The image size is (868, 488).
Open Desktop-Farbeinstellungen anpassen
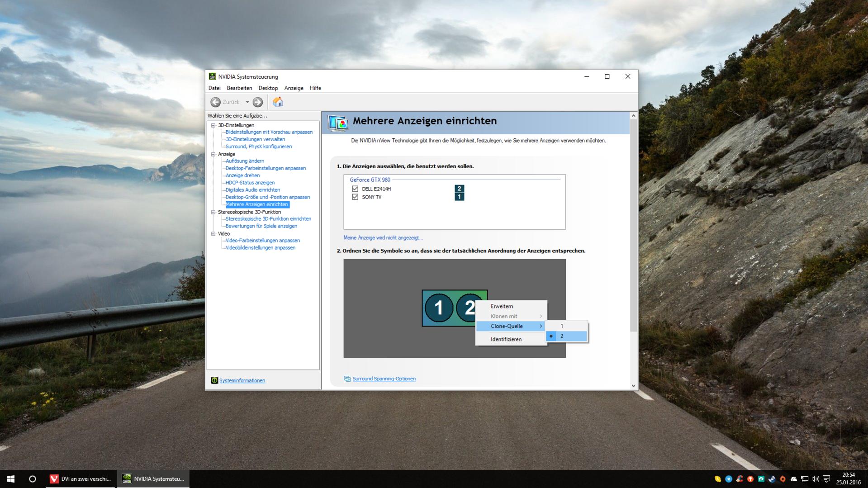pos(266,168)
